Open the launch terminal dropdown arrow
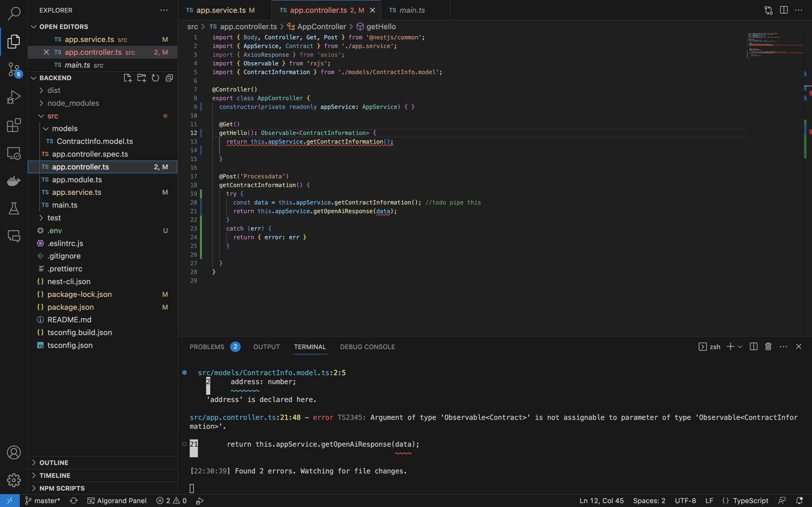 (740, 347)
